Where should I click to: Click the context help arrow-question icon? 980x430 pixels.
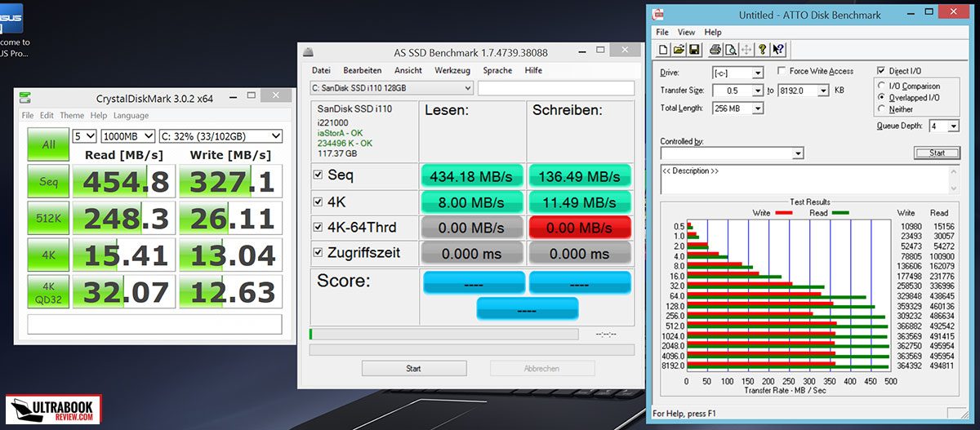click(778, 50)
